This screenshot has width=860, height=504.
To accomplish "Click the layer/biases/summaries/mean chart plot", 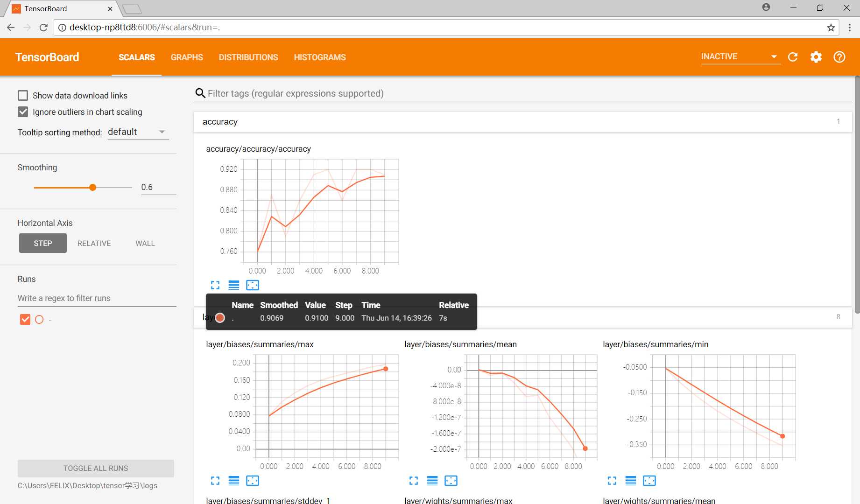I will click(531, 407).
